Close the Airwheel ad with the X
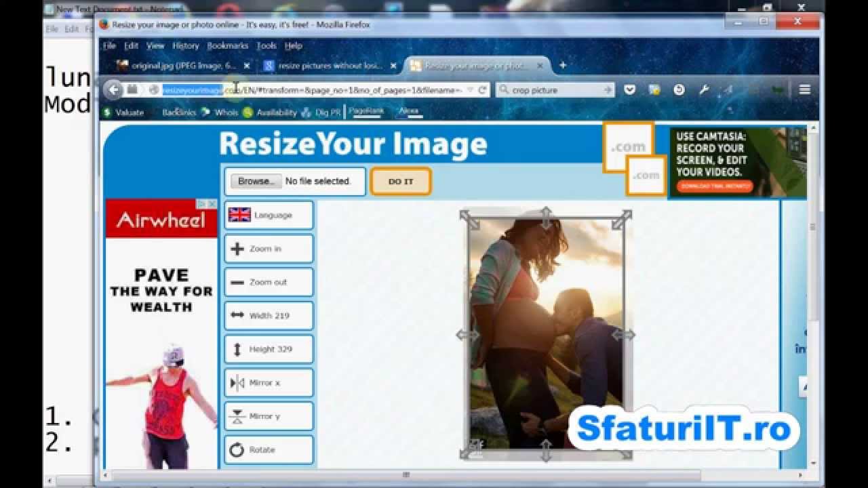This screenshot has width=868, height=488. 212,203
